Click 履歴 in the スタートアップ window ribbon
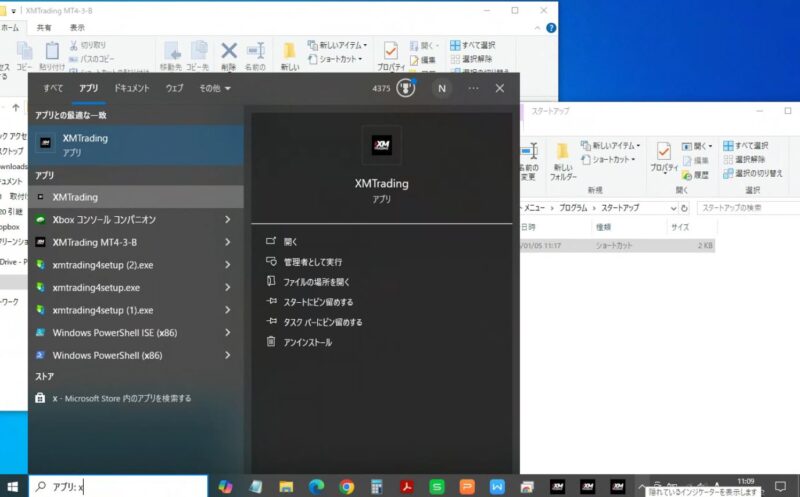The image size is (800, 497). tap(696, 175)
